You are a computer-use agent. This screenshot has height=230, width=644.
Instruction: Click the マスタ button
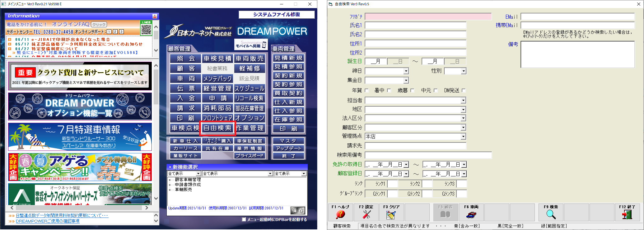pyautogui.click(x=288, y=141)
